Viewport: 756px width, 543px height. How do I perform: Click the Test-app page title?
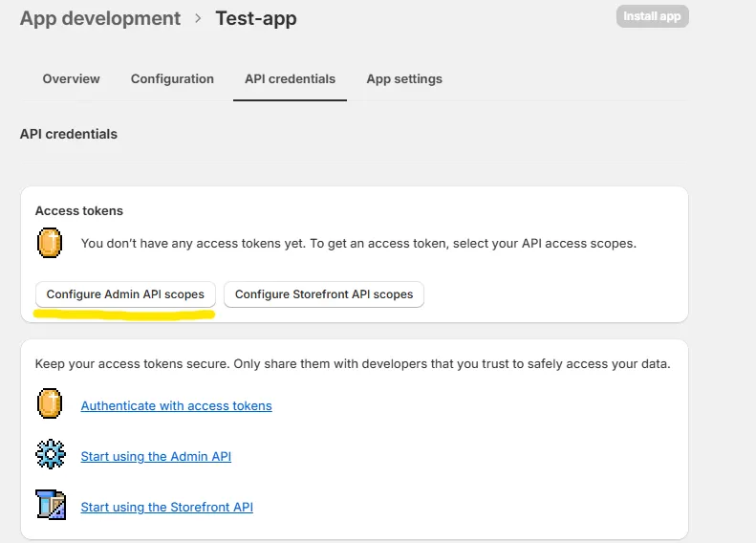(x=255, y=18)
